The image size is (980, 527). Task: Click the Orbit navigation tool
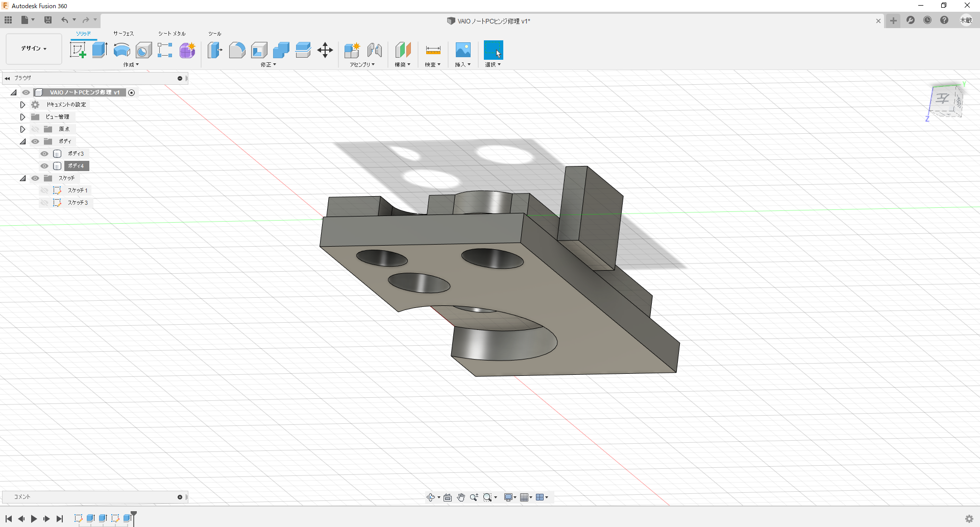(x=431, y=497)
